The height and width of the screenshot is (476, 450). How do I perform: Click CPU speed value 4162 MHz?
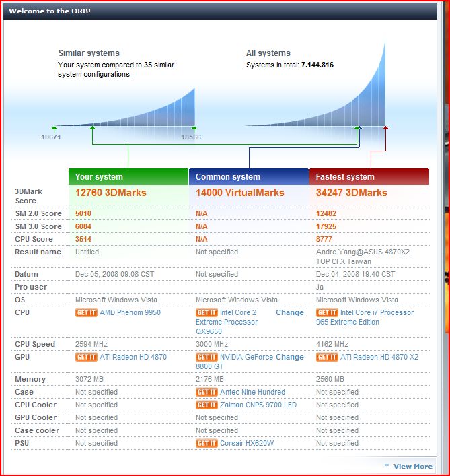pyautogui.click(x=332, y=344)
